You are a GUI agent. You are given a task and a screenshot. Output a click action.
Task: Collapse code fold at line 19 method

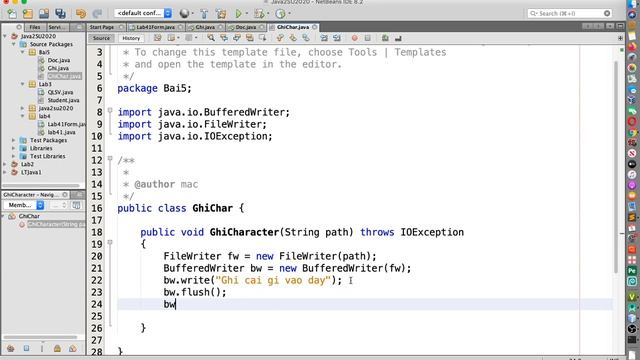[x=110, y=242]
